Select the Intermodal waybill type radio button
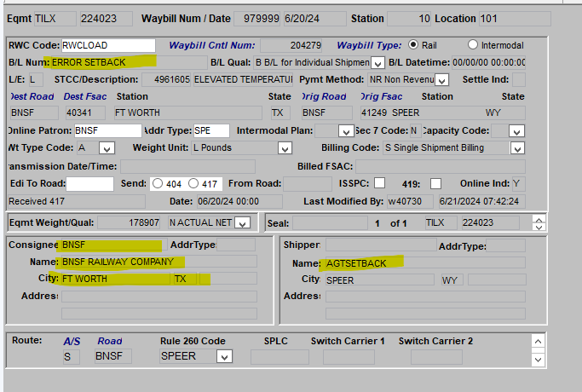This screenshot has width=582, height=392. pyautogui.click(x=473, y=44)
